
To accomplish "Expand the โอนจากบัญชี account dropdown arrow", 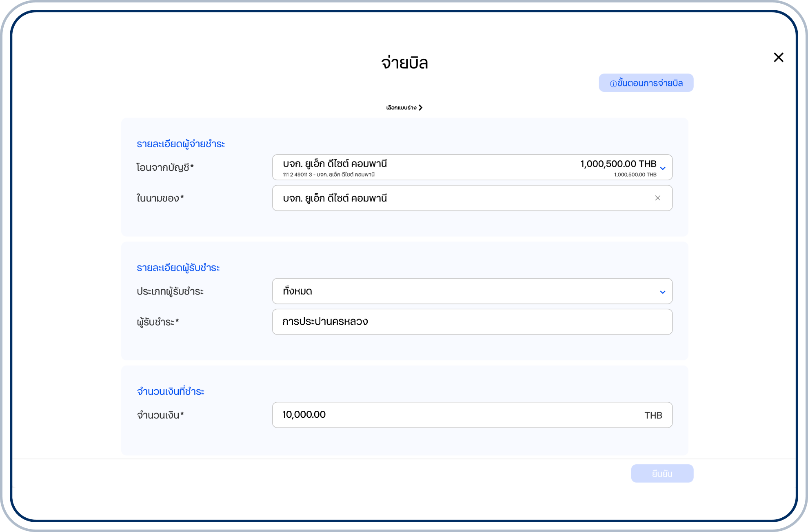I will click(663, 168).
